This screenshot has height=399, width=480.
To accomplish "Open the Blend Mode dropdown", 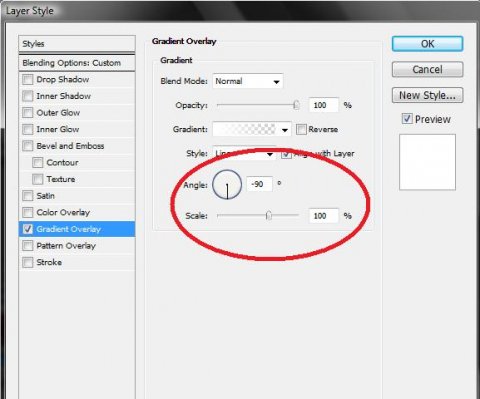I will coord(248,81).
